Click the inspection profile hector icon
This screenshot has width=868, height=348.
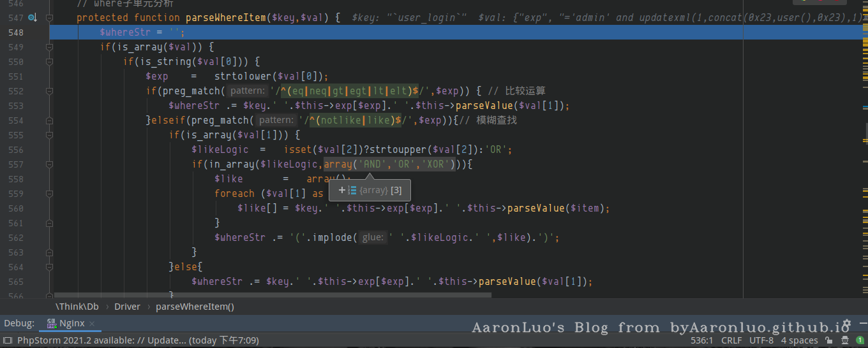click(844, 340)
